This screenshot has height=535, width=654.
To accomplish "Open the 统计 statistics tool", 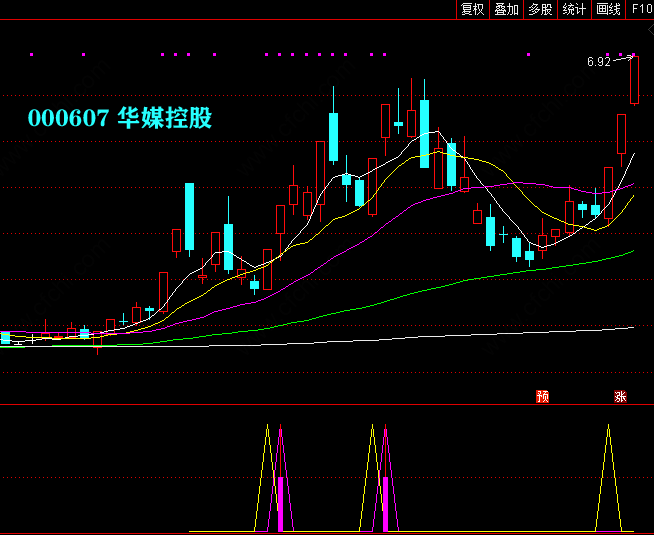I will [574, 9].
